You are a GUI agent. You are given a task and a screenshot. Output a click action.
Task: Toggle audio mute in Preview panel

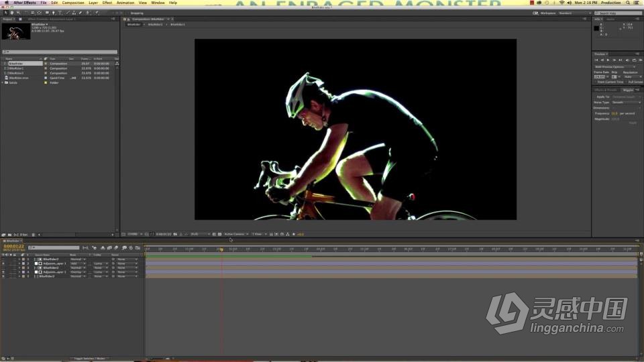click(627, 60)
